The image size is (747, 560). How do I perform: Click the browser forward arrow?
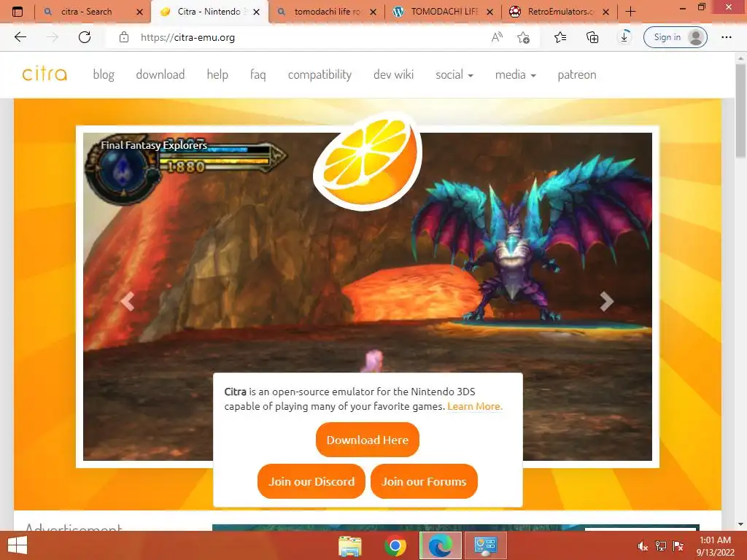point(53,37)
